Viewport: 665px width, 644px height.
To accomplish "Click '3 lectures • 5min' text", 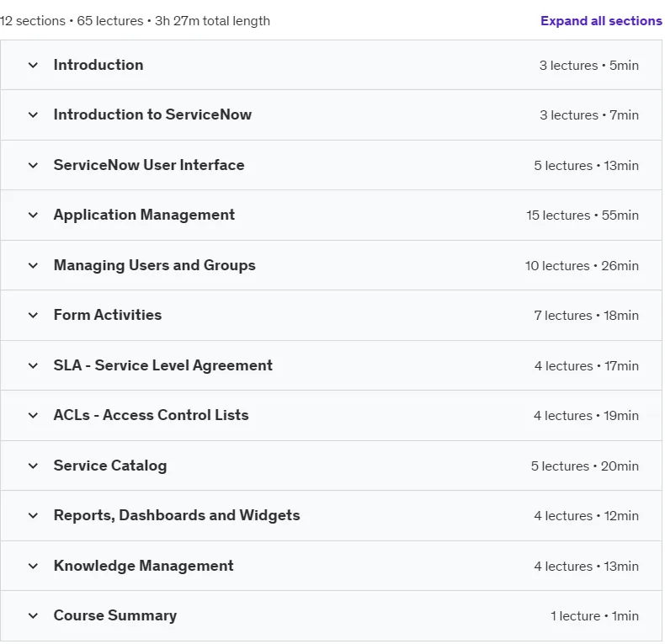I will tap(588, 66).
